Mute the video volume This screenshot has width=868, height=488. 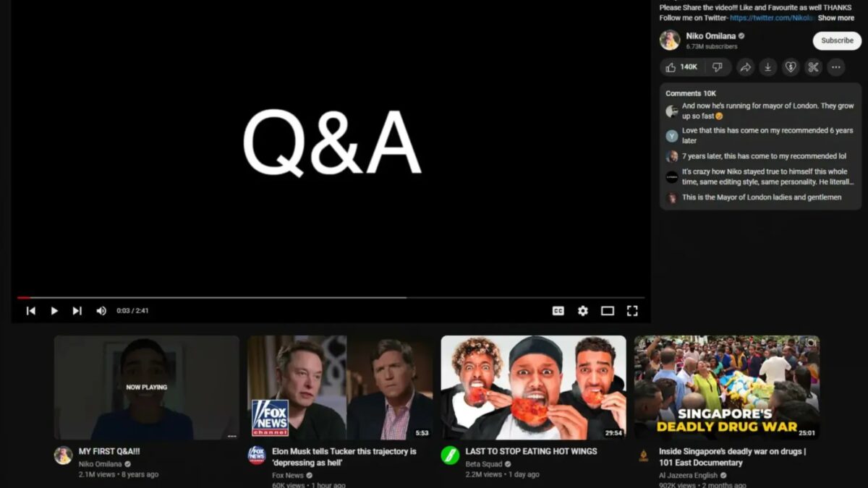tap(101, 311)
